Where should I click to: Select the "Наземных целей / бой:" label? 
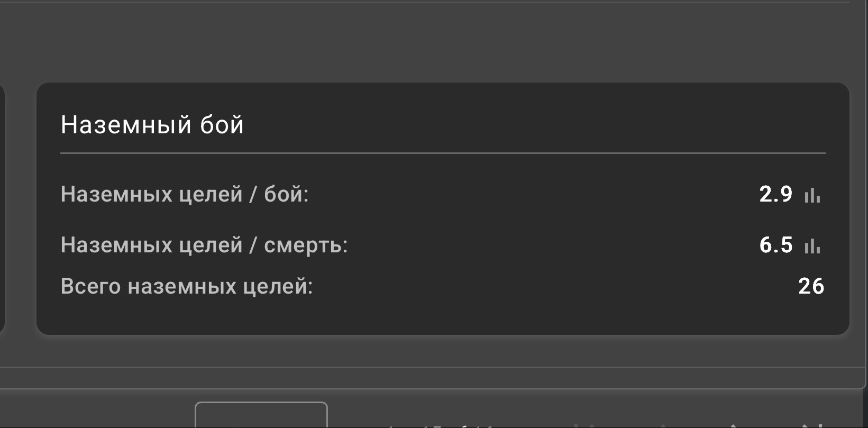pyautogui.click(x=185, y=195)
